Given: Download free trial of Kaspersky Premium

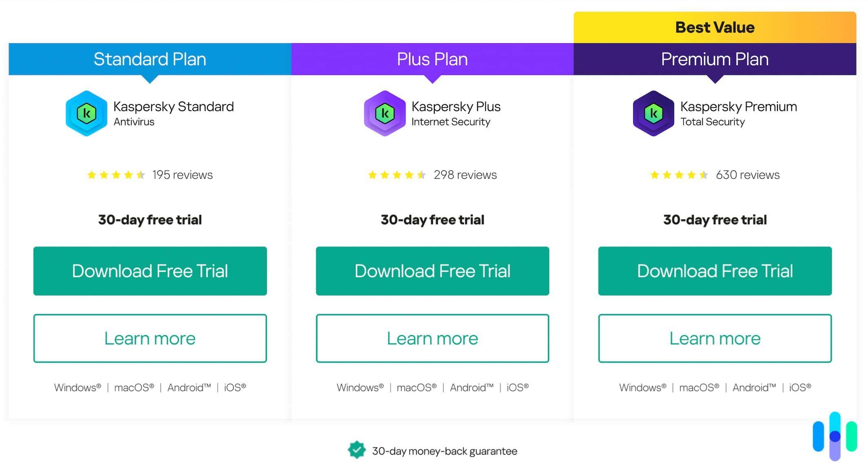Looking at the screenshot, I should click(714, 271).
